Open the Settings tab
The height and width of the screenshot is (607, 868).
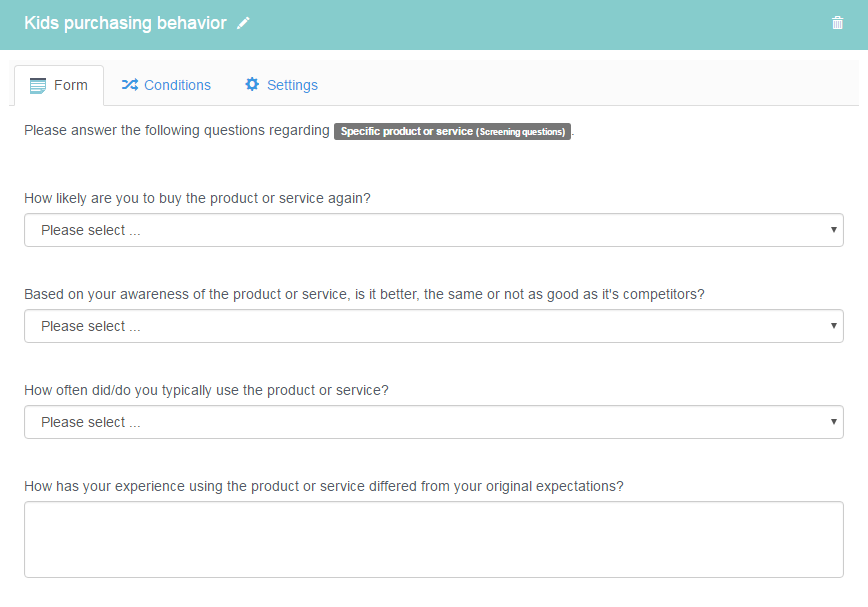[281, 85]
